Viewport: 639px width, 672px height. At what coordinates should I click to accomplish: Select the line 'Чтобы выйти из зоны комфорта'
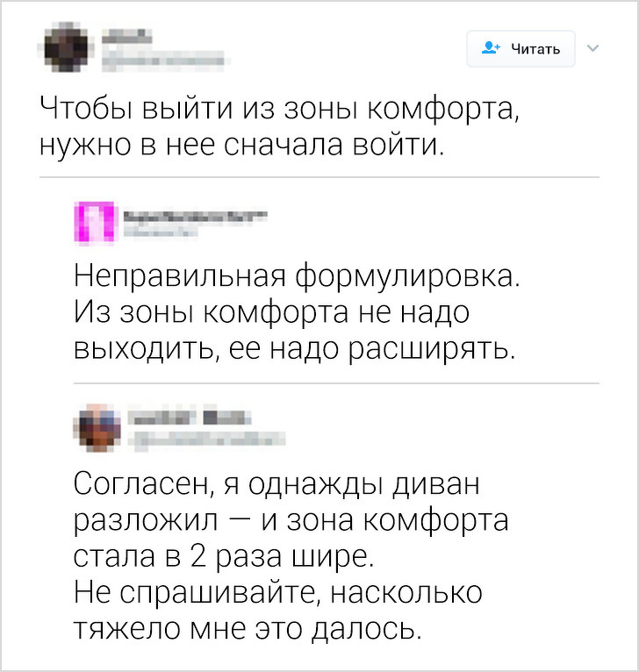(x=276, y=111)
